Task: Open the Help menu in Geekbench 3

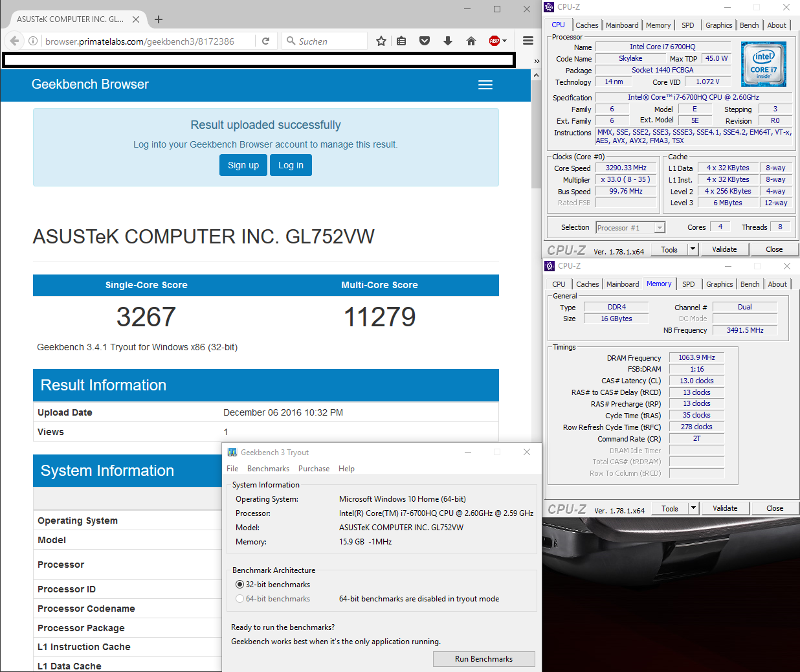Action: 346,469
